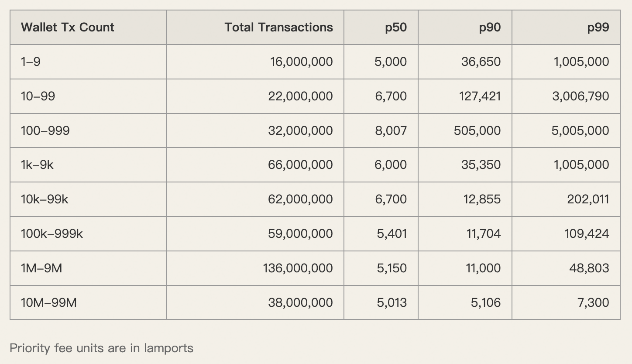Screen dimensions: 632x364
Task: Click the lamports priority fee footnote text
Action: 101,348
